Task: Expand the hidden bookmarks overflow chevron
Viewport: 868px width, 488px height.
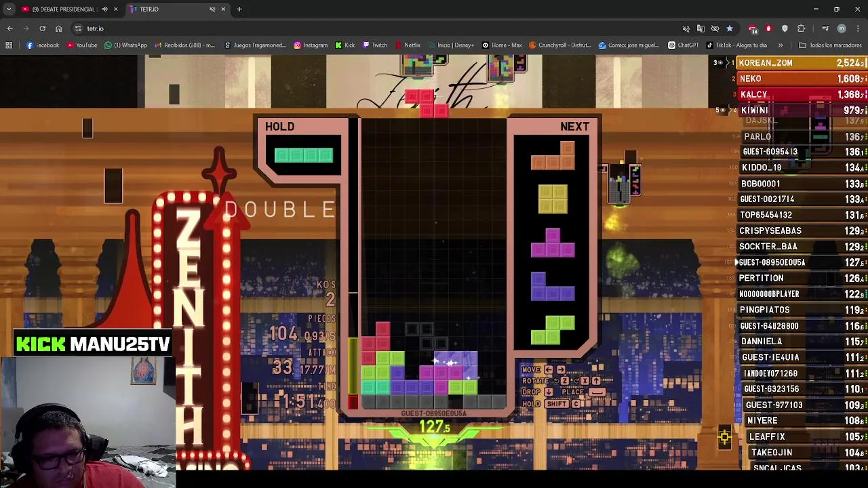Action: [781, 45]
